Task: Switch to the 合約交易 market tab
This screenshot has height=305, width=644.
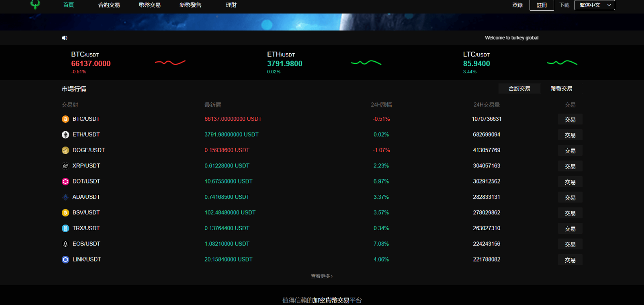Action: click(519, 89)
